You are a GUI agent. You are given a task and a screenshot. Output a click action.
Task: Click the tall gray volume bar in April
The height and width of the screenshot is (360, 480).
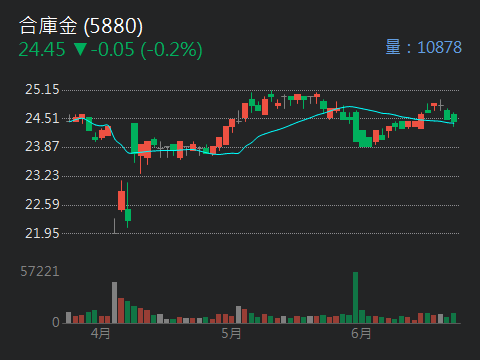click(114, 303)
